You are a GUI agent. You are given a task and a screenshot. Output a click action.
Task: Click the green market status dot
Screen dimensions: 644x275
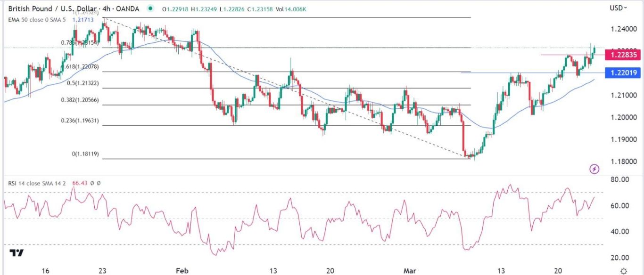(x=150, y=8)
